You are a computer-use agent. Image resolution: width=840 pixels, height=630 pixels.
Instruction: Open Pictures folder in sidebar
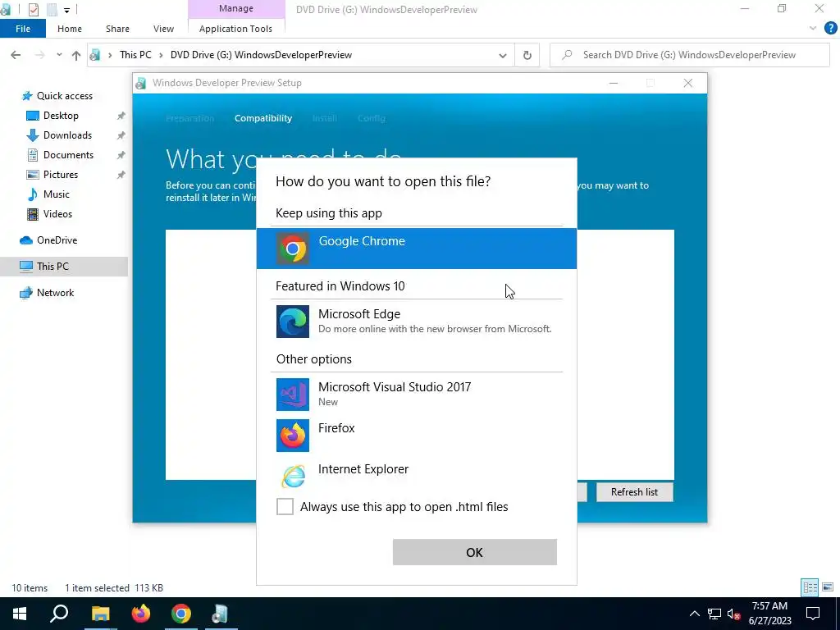(x=61, y=175)
